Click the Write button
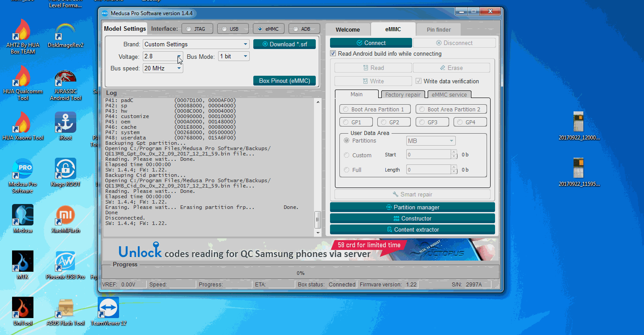This screenshot has height=335, width=644. pos(373,81)
